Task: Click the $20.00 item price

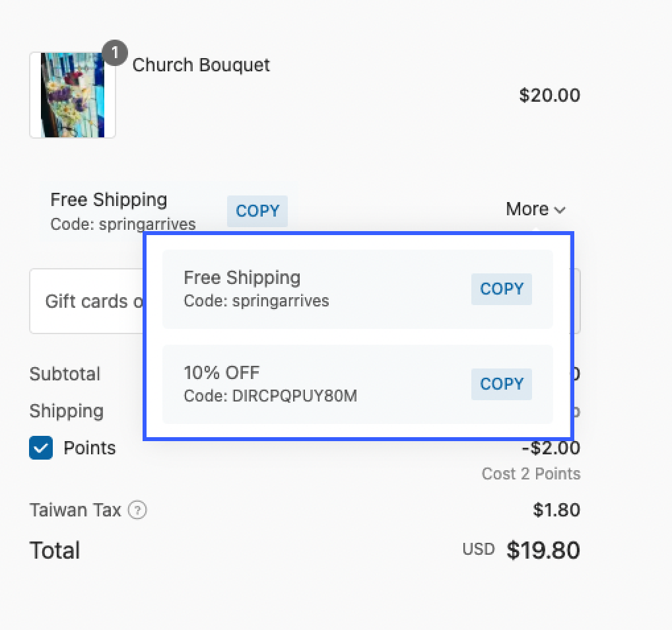Action: (x=549, y=95)
